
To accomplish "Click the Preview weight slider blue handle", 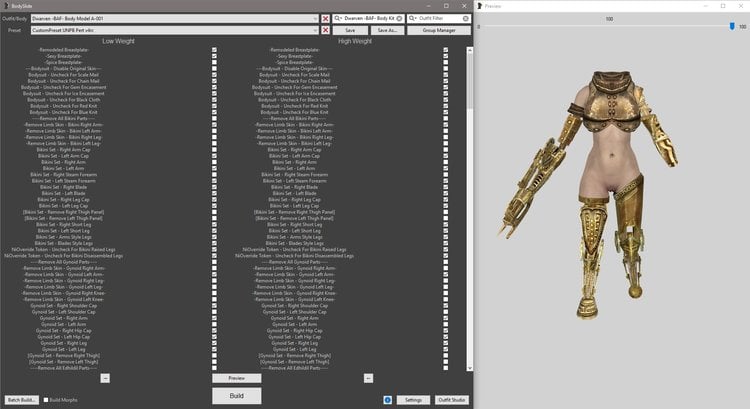I will click(x=732, y=26).
